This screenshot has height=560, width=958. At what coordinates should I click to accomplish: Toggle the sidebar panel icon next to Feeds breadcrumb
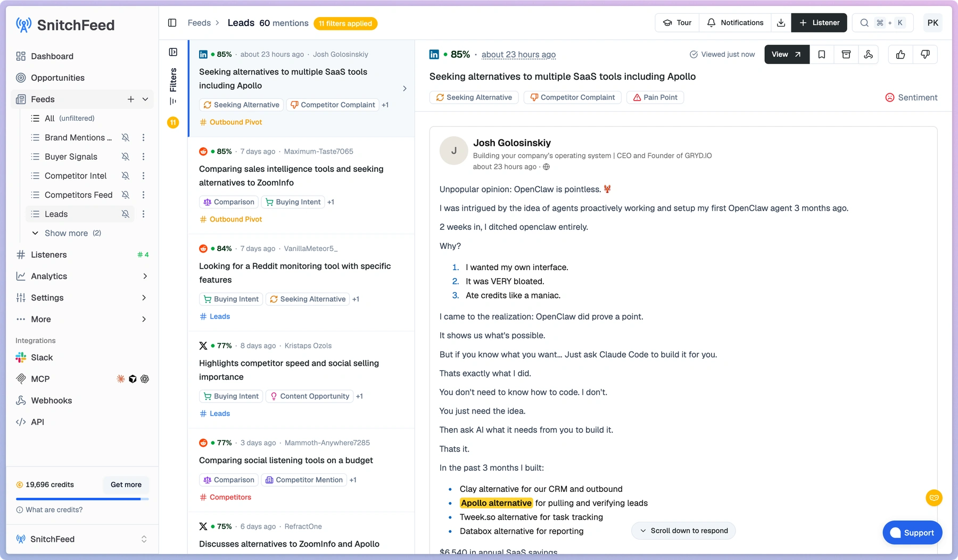(172, 23)
